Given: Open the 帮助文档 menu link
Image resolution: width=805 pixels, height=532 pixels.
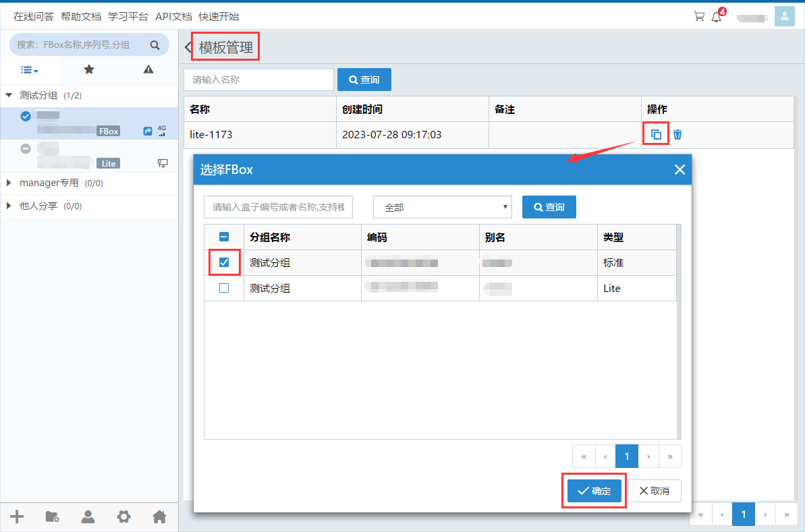Looking at the screenshot, I should pos(80,16).
